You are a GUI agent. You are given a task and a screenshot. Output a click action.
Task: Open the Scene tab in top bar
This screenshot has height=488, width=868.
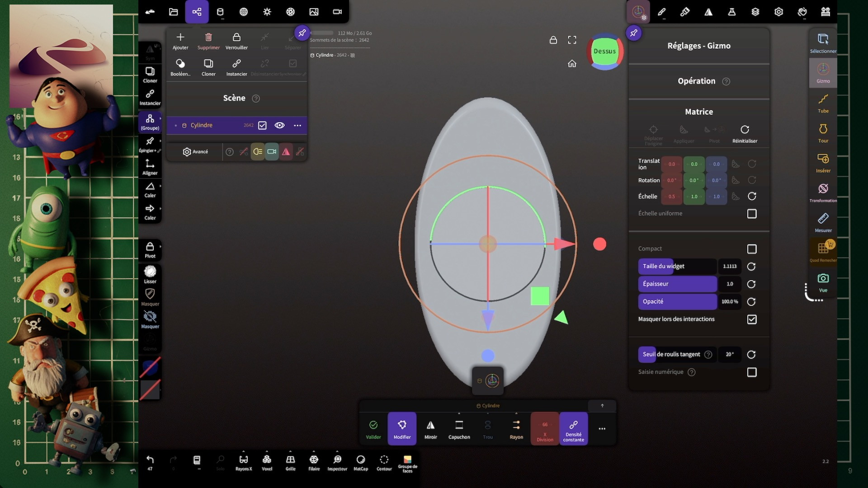pyautogui.click(x=197, y=12)
